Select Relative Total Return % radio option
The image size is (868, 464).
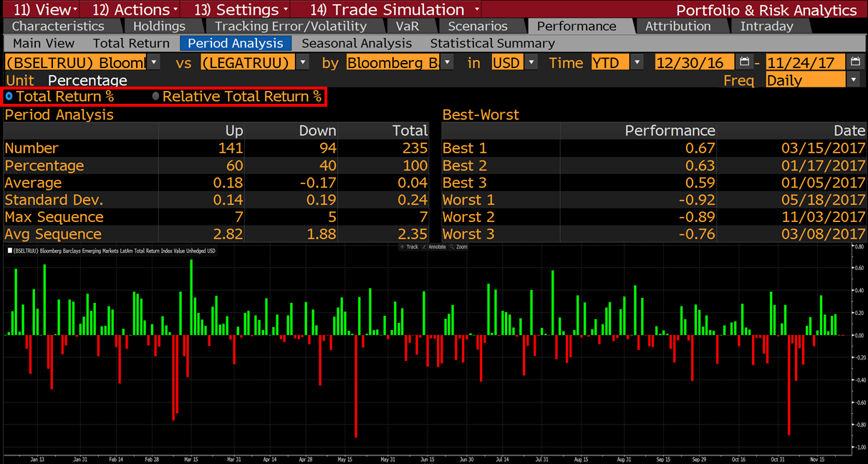point(156,96)
